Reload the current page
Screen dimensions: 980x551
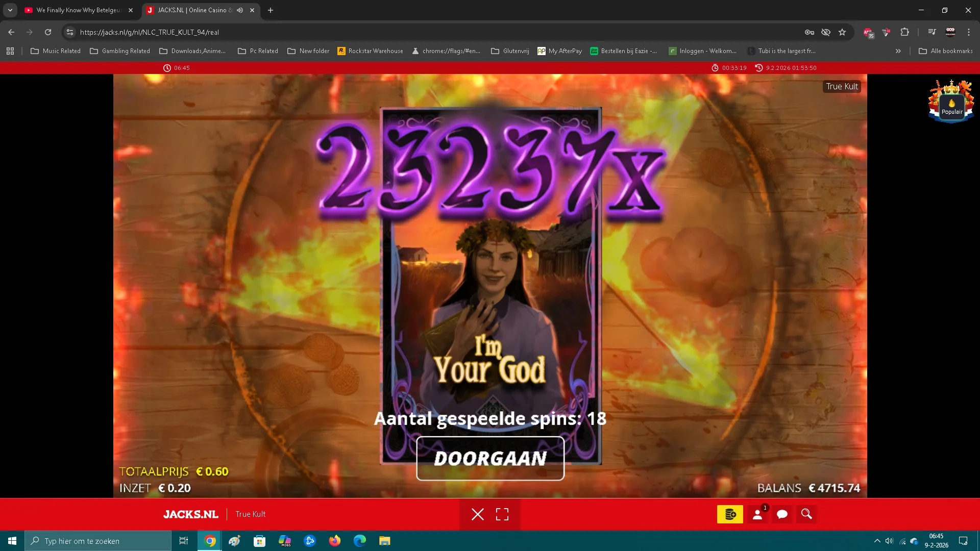pos(48,32)
